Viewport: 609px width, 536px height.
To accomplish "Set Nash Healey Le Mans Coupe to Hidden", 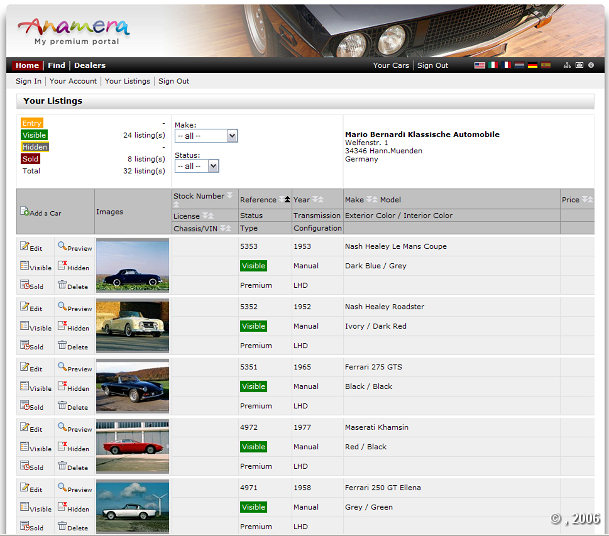I will [73, 266].
